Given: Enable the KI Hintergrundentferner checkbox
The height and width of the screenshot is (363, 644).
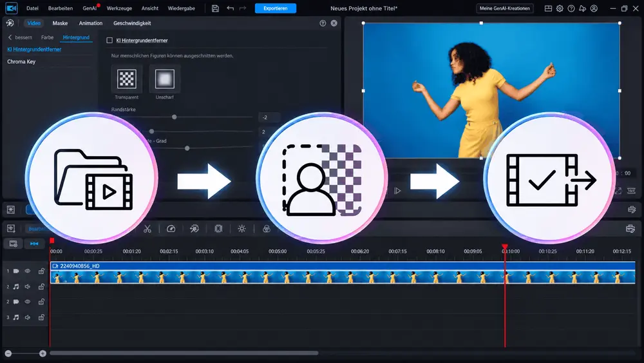Looking at the screenshot, I should (109, 40).
